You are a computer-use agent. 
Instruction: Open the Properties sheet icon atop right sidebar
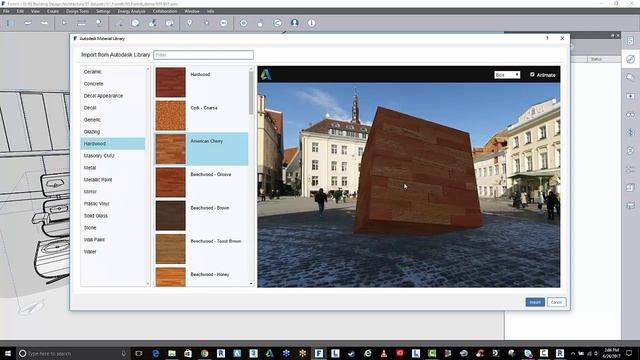coord(630,41)
